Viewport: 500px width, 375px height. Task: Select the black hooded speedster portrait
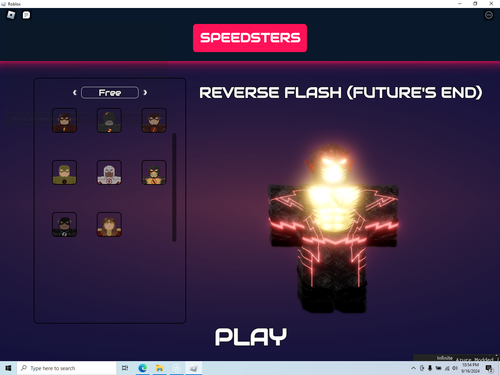pos(109,120)
